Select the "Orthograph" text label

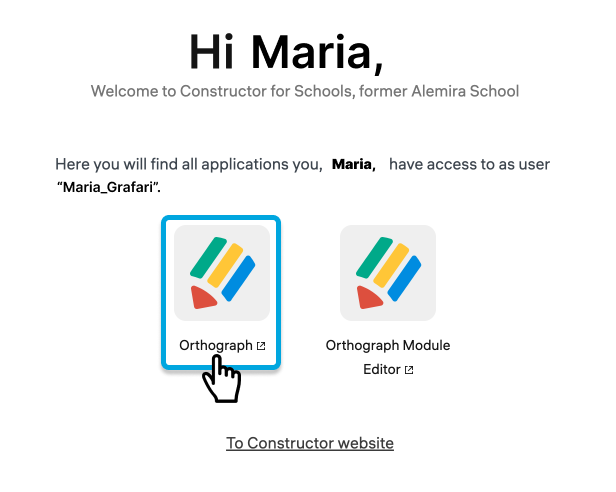216,346
